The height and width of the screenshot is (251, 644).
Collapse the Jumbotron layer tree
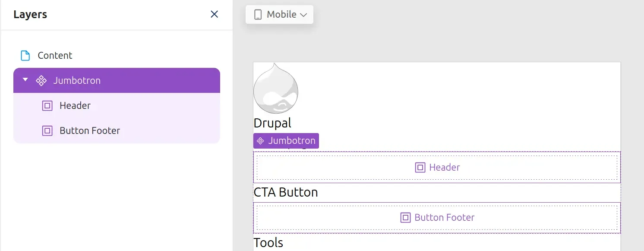click(x=25, y=80)
